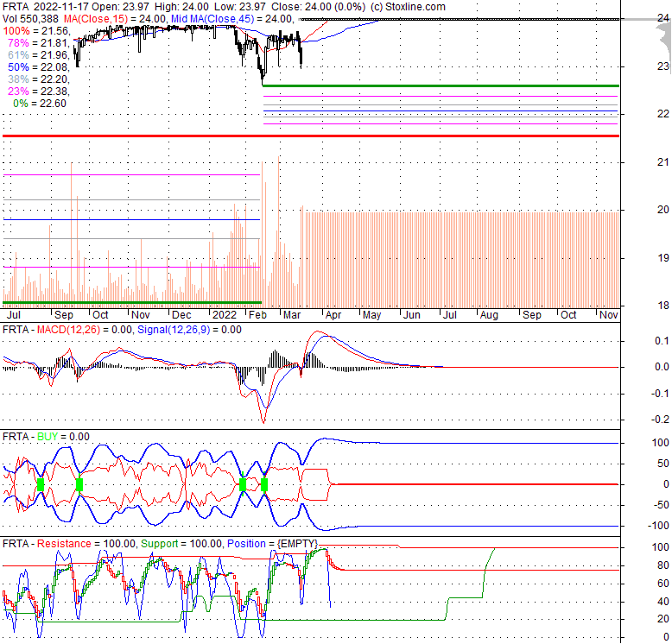This screenshot has height=644, width=672.
Task: Click the '23% = 22.38' Fibonacci label
Action: point(39,92)
